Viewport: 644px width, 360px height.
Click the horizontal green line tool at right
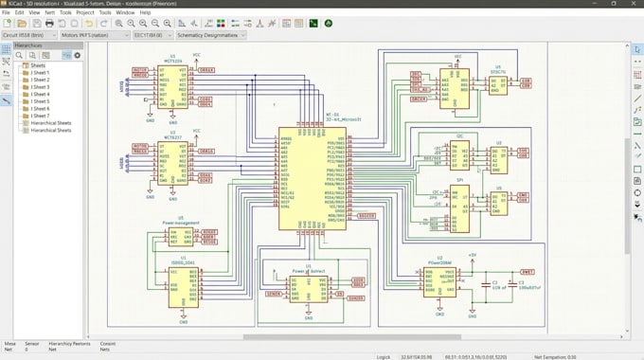[637, 134]
